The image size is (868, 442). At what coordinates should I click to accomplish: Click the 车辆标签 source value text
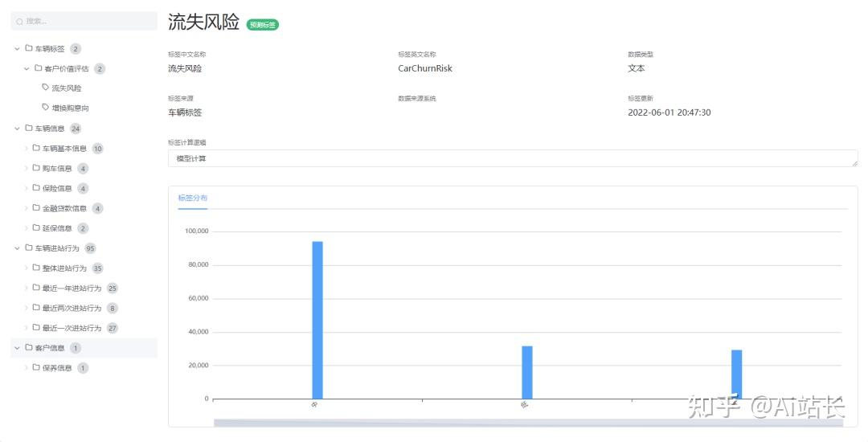pos(185,113)
